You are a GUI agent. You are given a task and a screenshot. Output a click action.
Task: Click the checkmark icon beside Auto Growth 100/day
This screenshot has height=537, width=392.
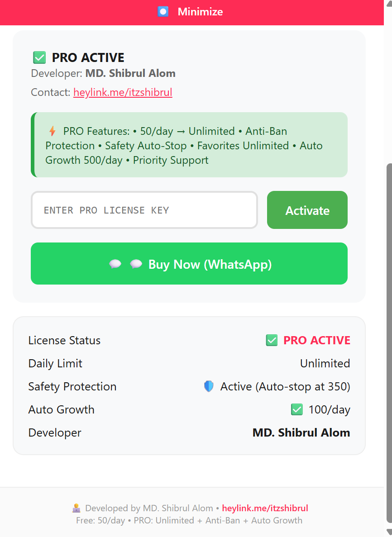click(297, 409)
